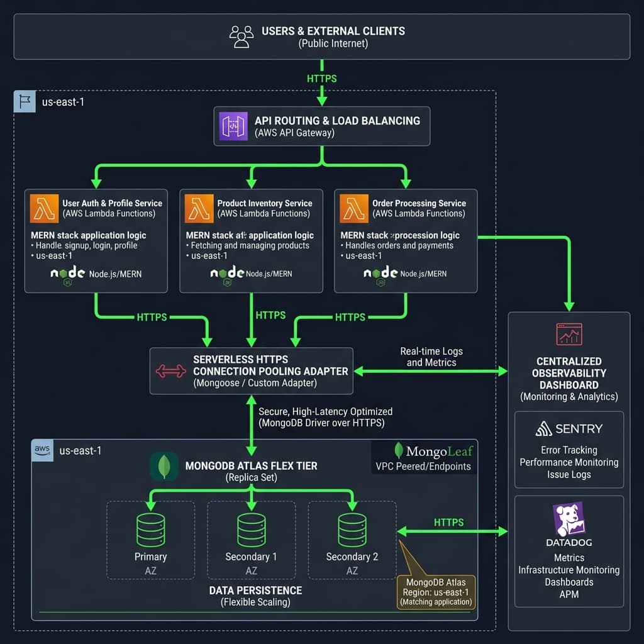Click '(Public Internet)' subtitle
This screenshot has width=644, height=644.
coord(333,43)
